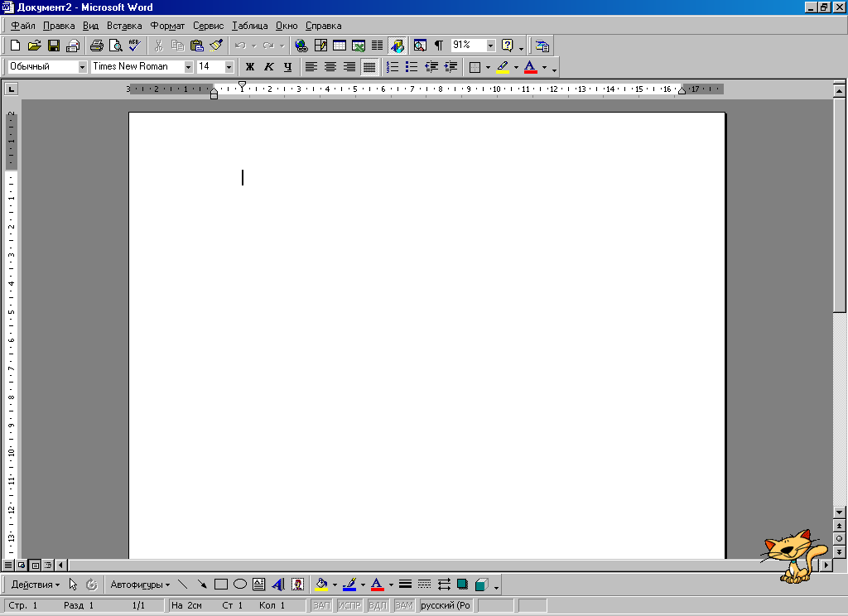Toggle bold formatting (Ж)
The height and width of the screenshot is (616, 848).
click(250, 67)
